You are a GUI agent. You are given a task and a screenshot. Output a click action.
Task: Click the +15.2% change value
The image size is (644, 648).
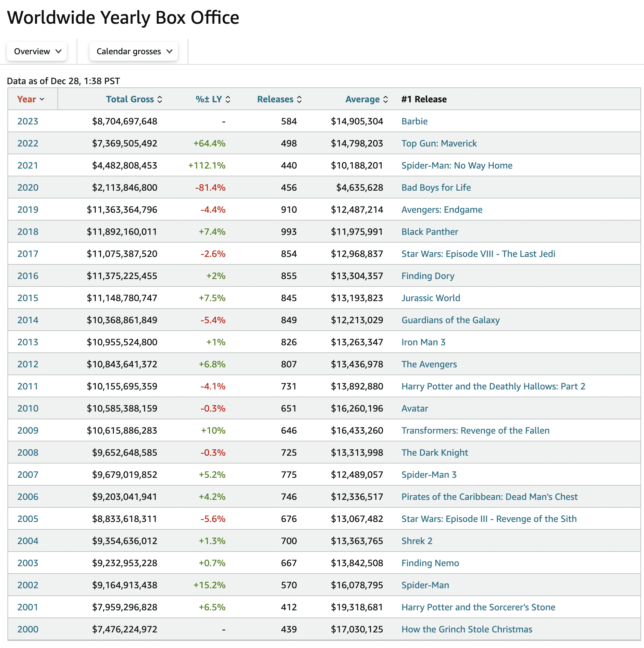[x=209, y=585]
